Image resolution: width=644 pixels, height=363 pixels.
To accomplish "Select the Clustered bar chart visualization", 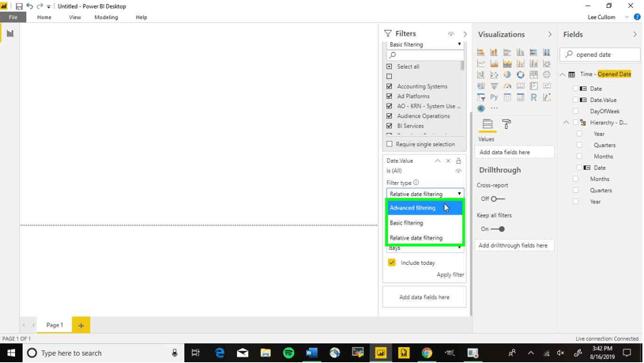I will (507, 52).
